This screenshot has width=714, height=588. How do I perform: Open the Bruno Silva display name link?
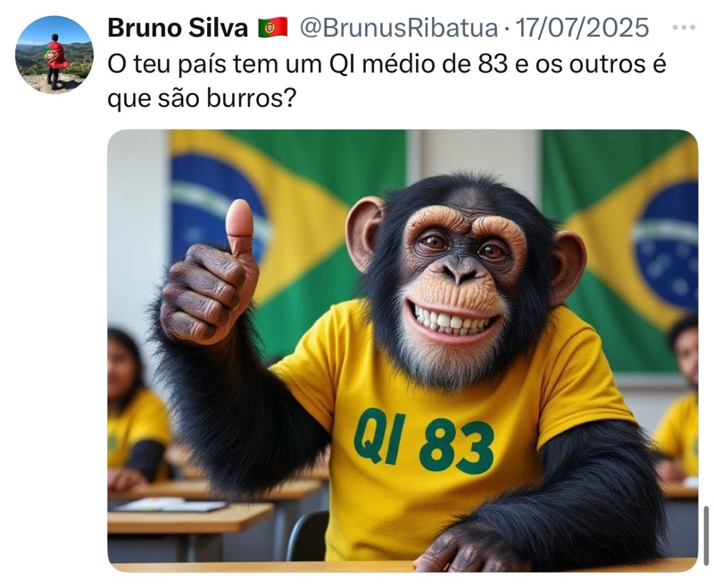coord(178,28)
